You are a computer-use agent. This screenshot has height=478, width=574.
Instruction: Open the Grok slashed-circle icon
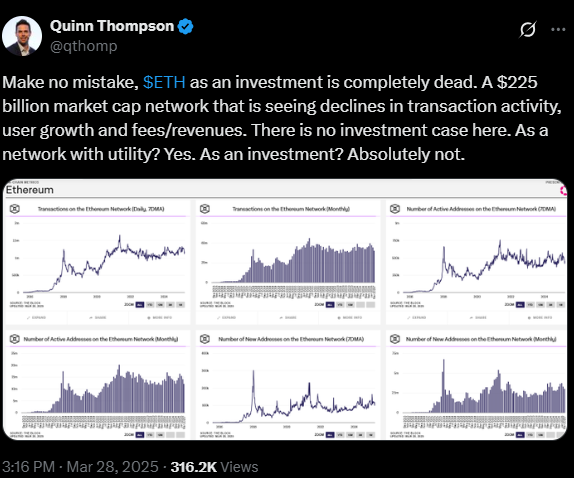click(x=528, y=29)
